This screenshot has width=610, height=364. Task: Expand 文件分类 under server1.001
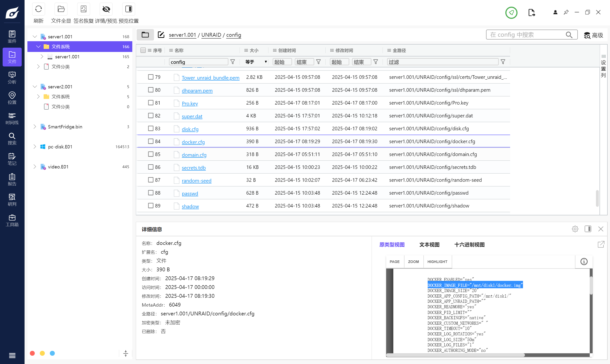click(38, 67)
